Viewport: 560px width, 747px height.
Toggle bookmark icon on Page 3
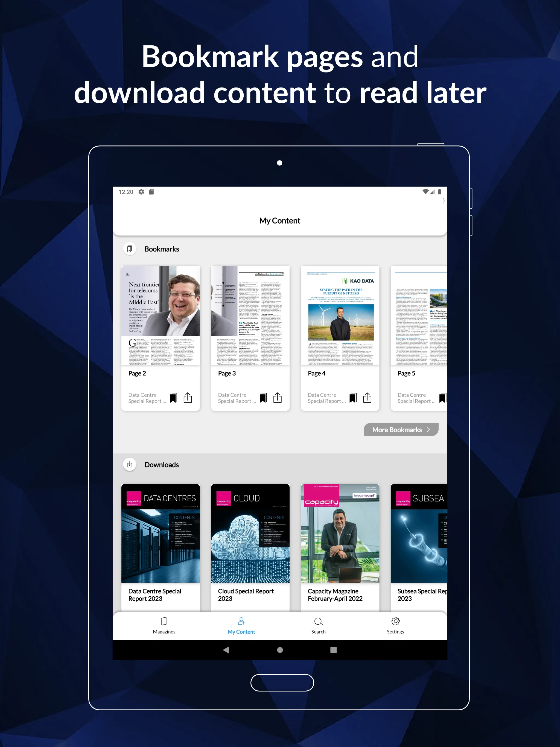pyautogui.click(x=264, y=397)
